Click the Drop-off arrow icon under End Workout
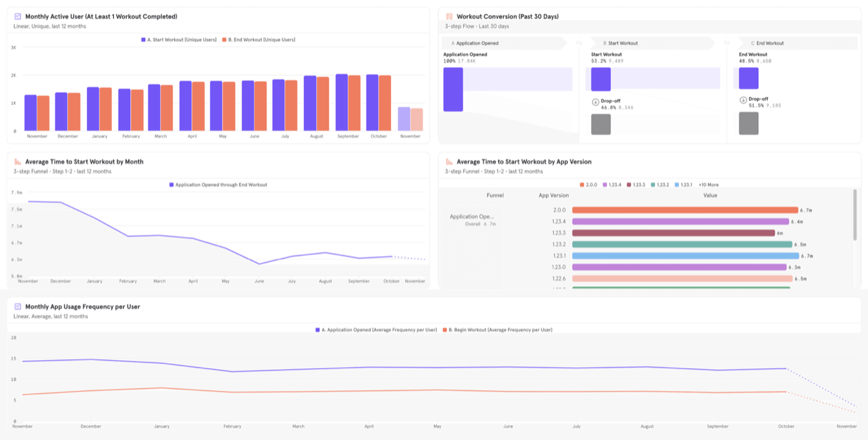The image size is (868, 440). [743, 100]
